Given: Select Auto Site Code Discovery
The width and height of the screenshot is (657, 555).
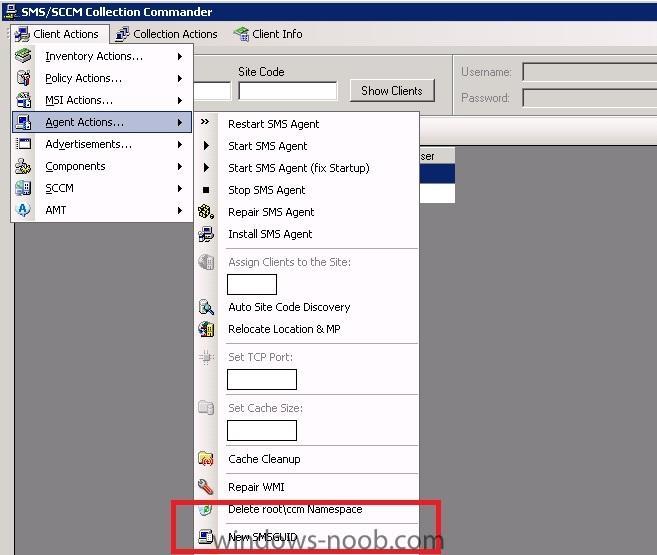Looking at the screenshot, I should pos(307,307).
